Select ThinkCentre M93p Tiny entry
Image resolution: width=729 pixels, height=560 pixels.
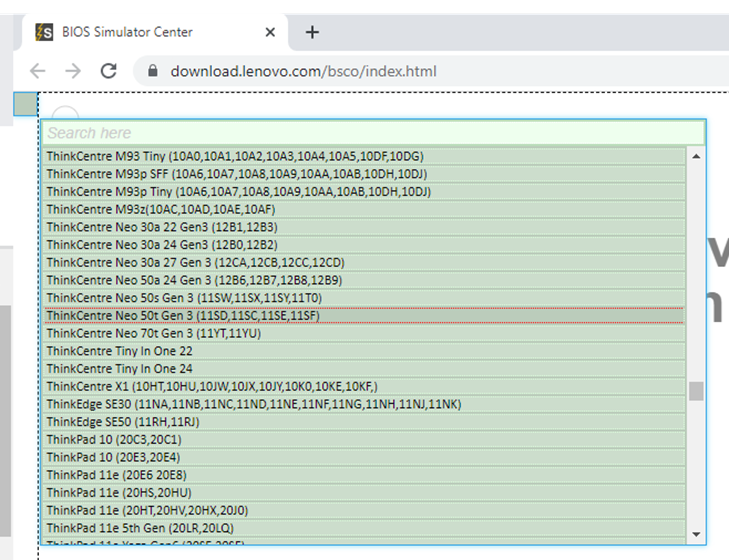click(364, 192)
